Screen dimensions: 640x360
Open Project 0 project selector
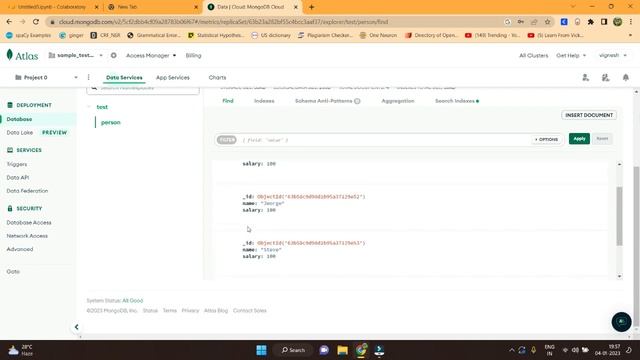click(46, 77)
